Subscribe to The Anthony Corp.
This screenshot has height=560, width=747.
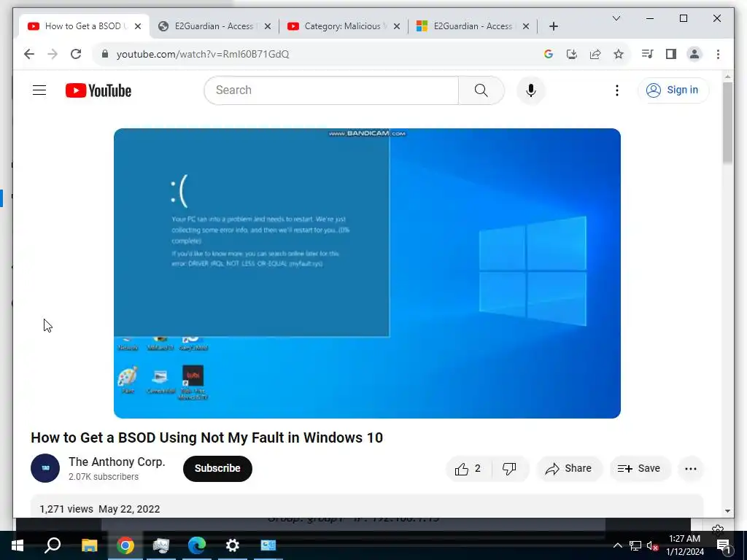217,469
